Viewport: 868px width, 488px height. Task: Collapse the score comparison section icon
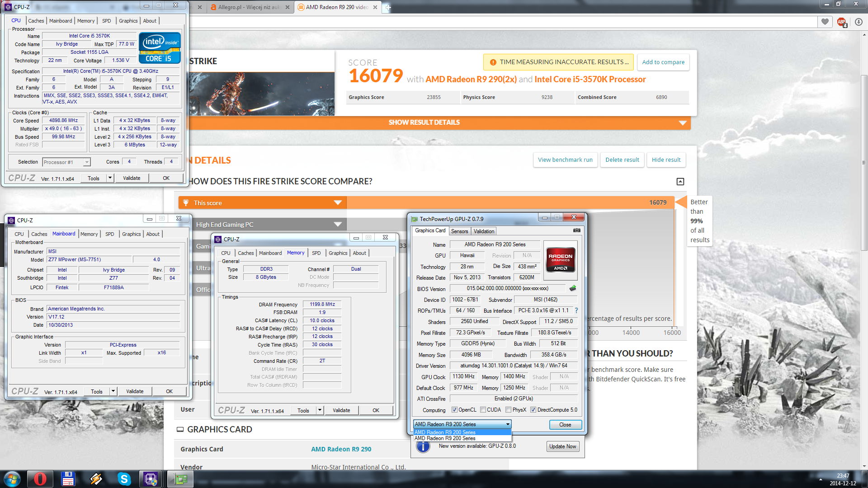coord(680,182)
